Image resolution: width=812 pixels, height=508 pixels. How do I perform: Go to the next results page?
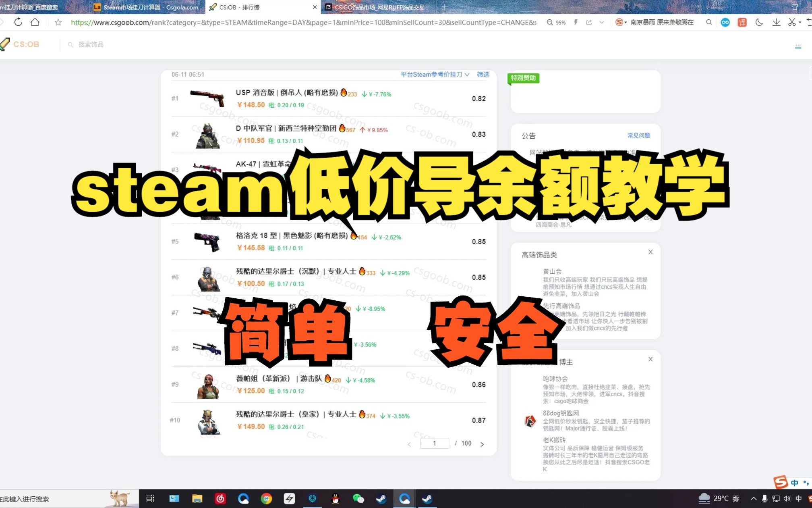tap(482, 444)
